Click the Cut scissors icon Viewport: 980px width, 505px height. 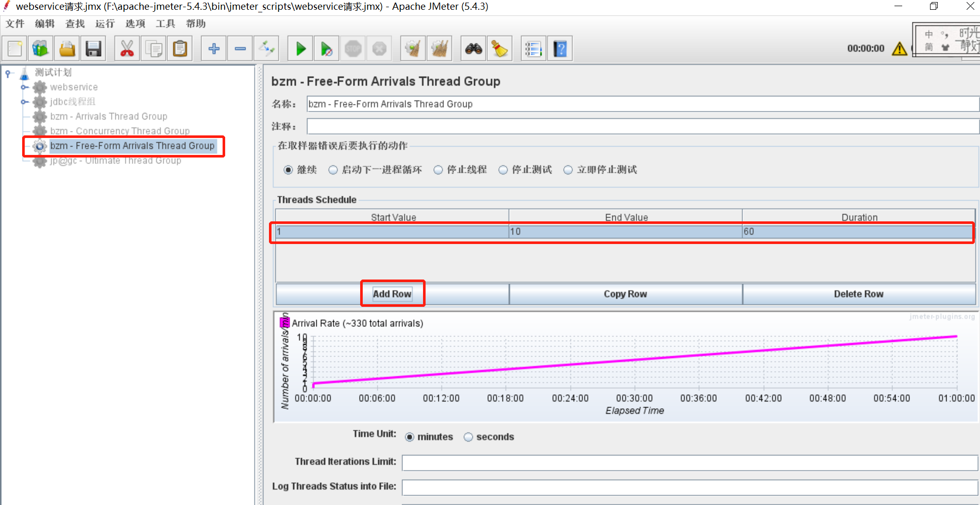click(x=127, y=49)
